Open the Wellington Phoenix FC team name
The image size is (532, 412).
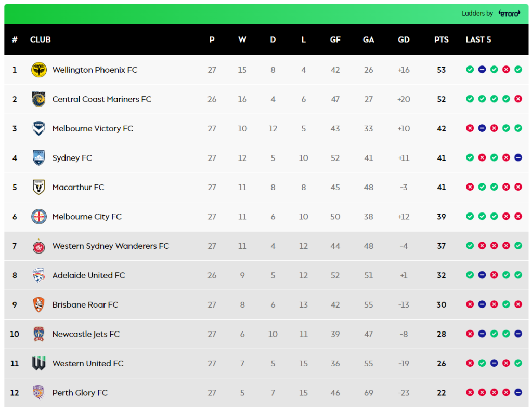coord(95,70)
